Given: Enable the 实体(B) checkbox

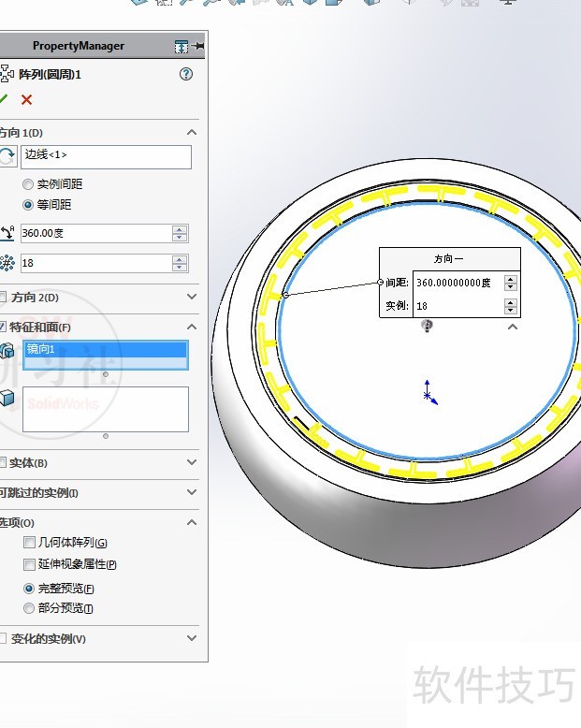Looking at the screenshot, I should click(2, 462).
